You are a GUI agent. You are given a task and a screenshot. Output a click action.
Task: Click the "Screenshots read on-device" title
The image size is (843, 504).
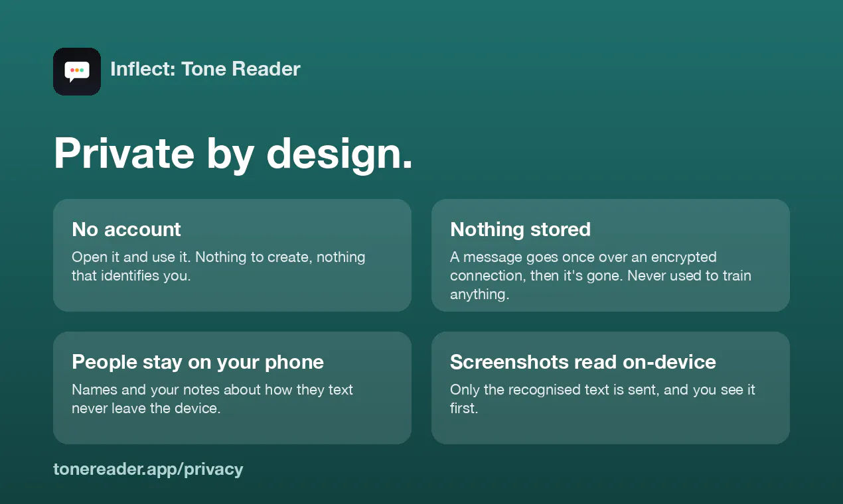583,362
